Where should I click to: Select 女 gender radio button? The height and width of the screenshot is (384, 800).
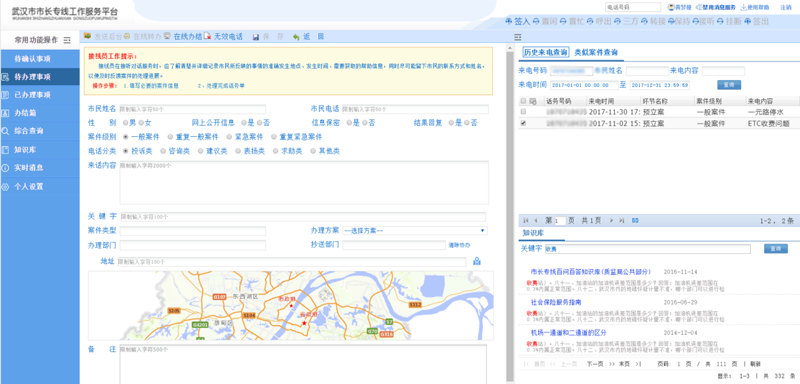tap(141, 123)
